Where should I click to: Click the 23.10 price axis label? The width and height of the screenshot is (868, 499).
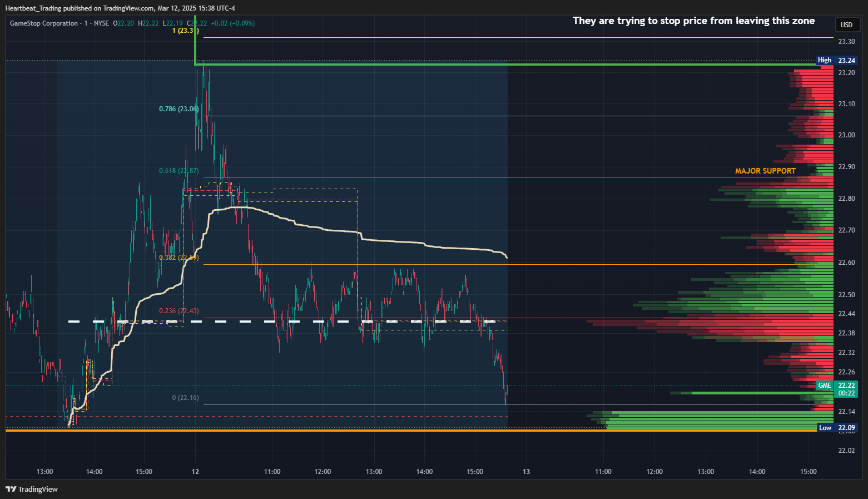[846, 104]
